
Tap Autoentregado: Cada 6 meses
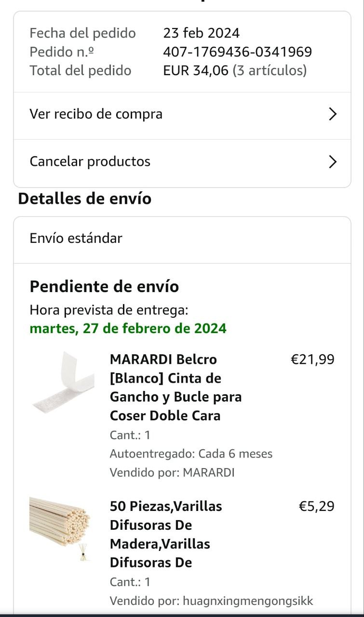[191, 454]
